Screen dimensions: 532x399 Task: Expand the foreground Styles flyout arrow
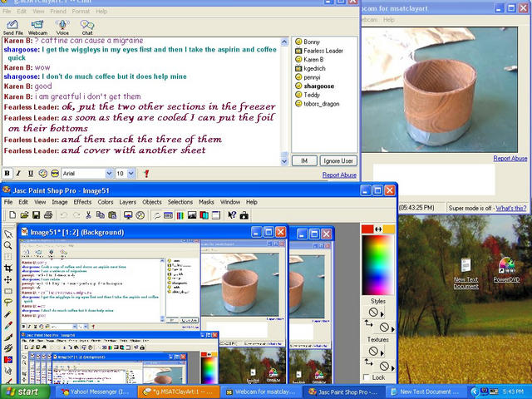pyautogui.click(x=382, y=314)
